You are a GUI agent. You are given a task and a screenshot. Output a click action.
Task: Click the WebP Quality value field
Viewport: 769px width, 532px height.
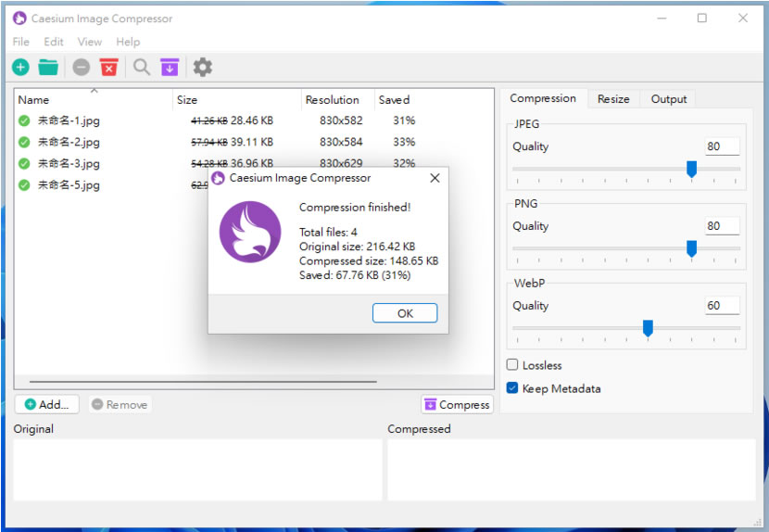pos(722,306)
